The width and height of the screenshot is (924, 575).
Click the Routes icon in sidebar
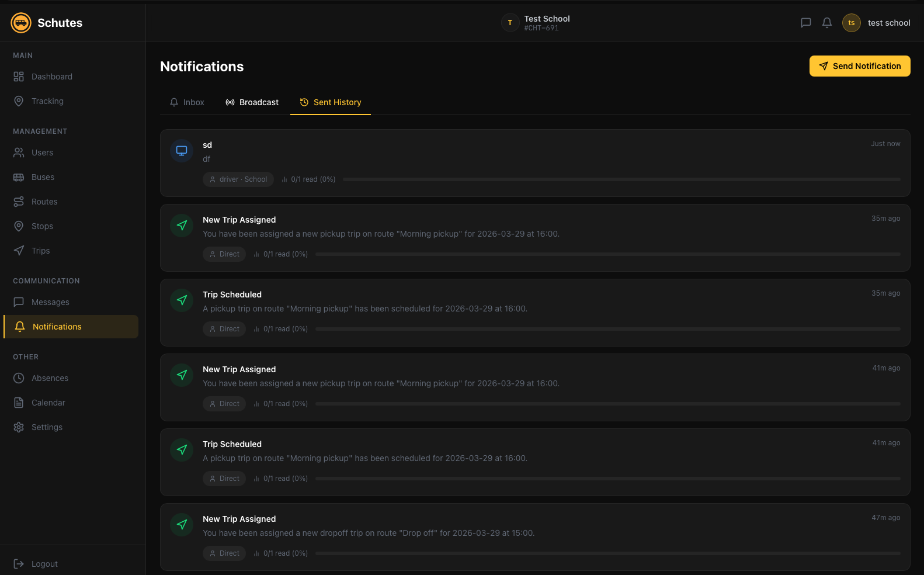tap(19, 202)
